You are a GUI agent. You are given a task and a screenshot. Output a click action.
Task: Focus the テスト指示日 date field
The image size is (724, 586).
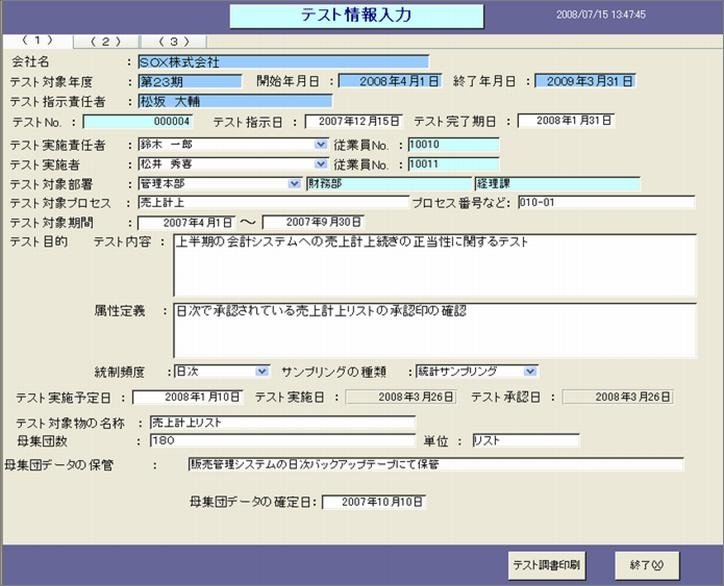354,121
